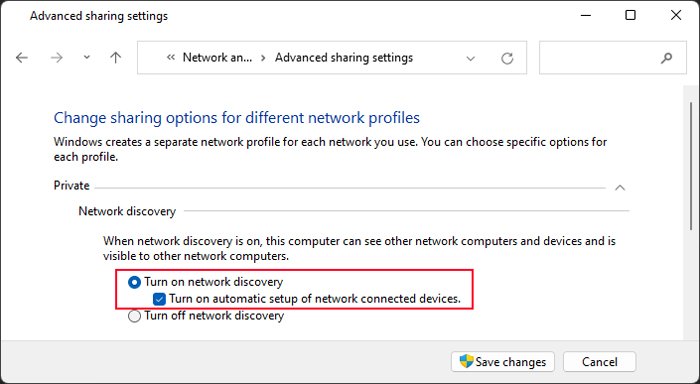The image size is (700, 384).
Task: Collapse the Private profile section
Action: click(620, 188)
